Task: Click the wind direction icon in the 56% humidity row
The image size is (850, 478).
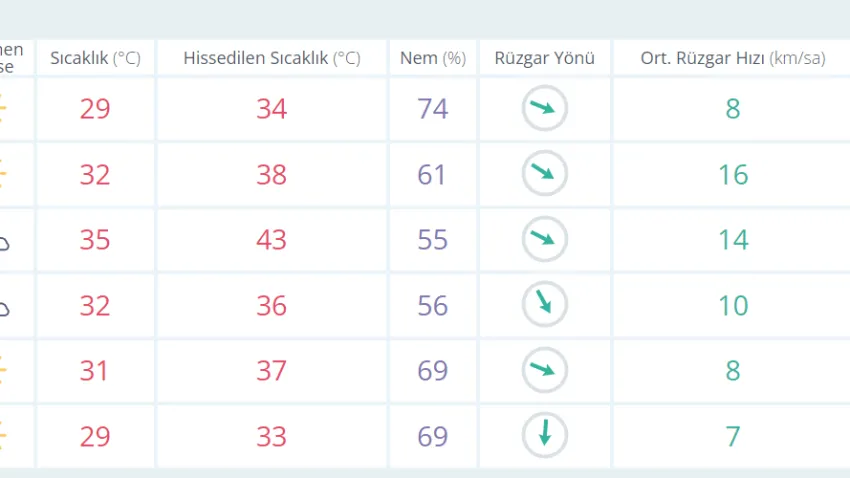Action: pos(545,305)
